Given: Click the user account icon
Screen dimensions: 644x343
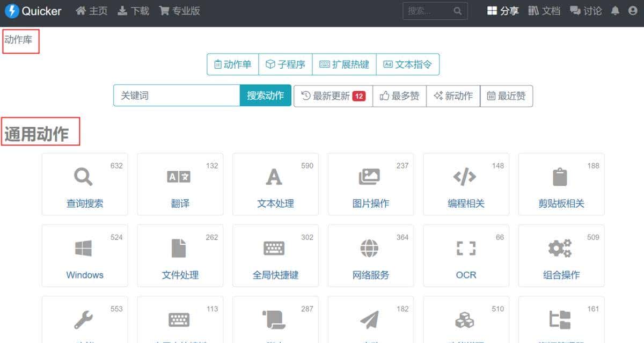Looking at the screenshot, I should 633,11.
